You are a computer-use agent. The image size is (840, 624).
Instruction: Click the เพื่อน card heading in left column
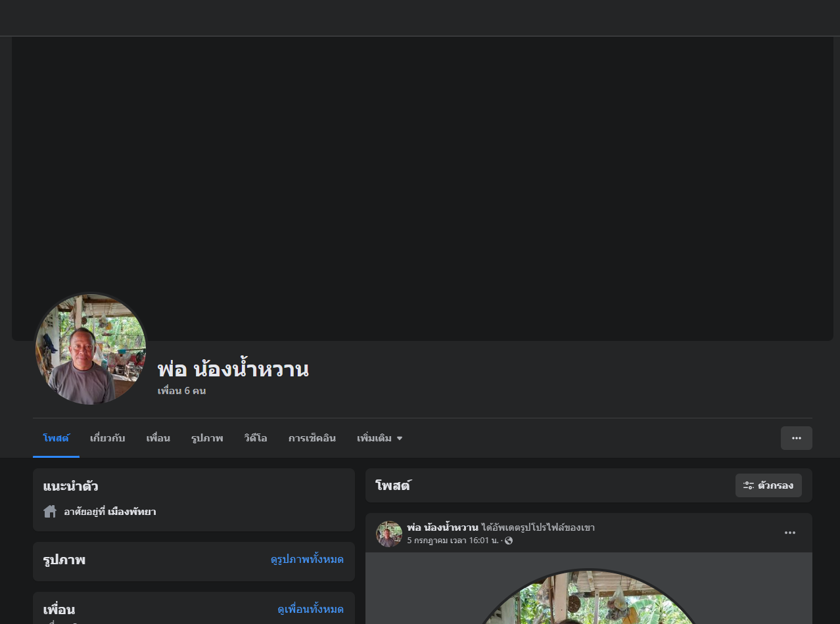(58, 610)
